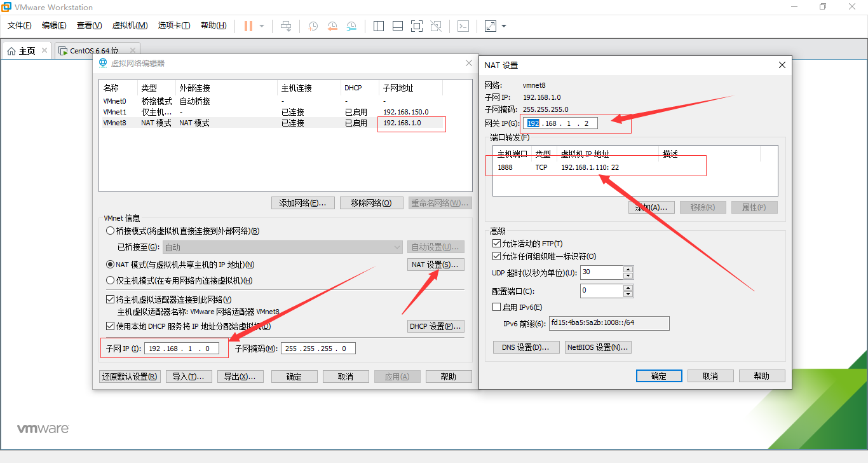
Task: Select the 仅主机模式 radio button
Action: point(111,280)
